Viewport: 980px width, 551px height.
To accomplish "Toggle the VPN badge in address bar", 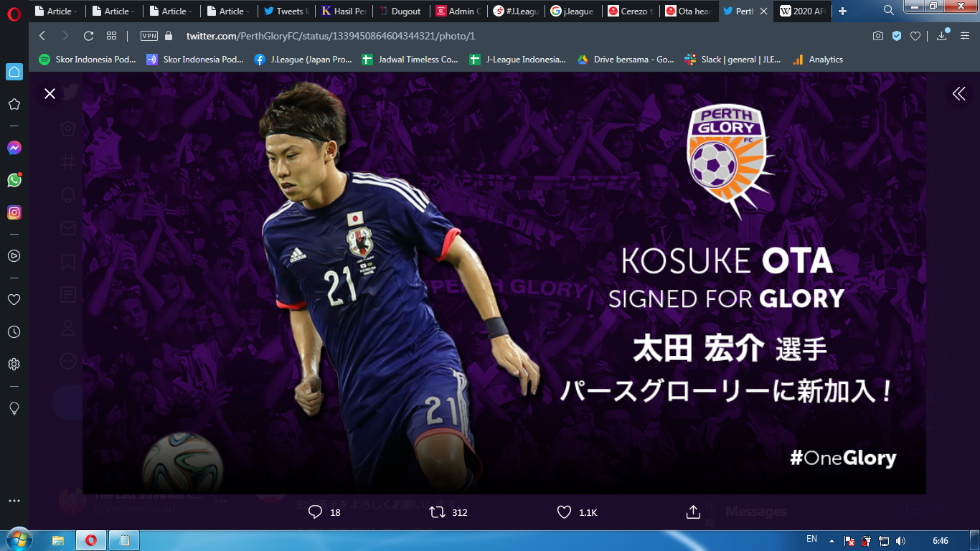I will tap(149, 36).
